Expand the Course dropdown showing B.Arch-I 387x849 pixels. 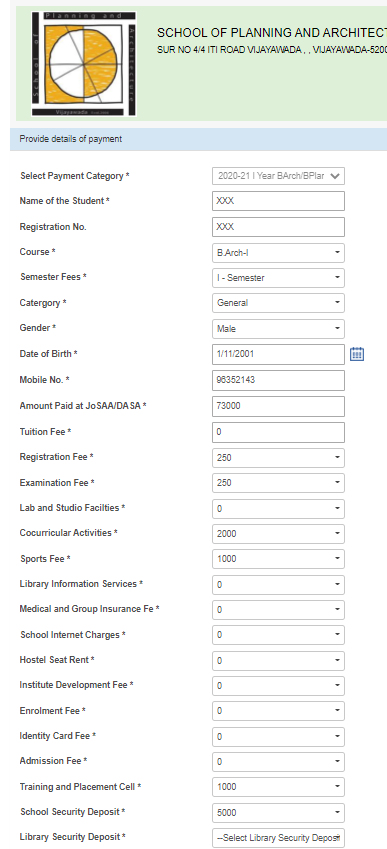pos(278,253)
